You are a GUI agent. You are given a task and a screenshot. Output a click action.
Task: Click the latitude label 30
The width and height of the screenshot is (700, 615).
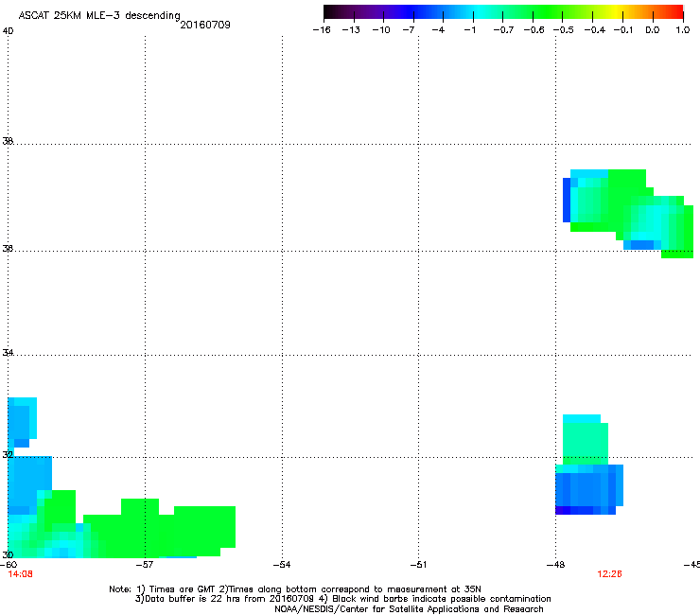[8, 554]
